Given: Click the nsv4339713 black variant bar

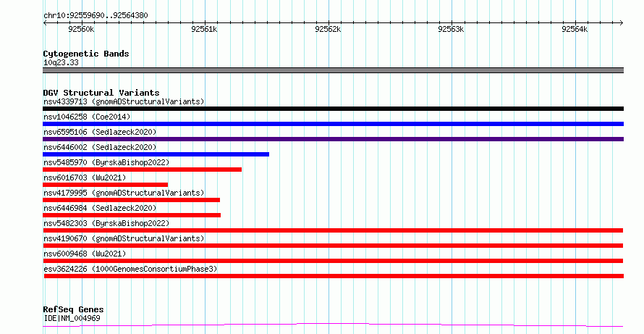Looking at the screenshot, I should (x=333, y=109).
